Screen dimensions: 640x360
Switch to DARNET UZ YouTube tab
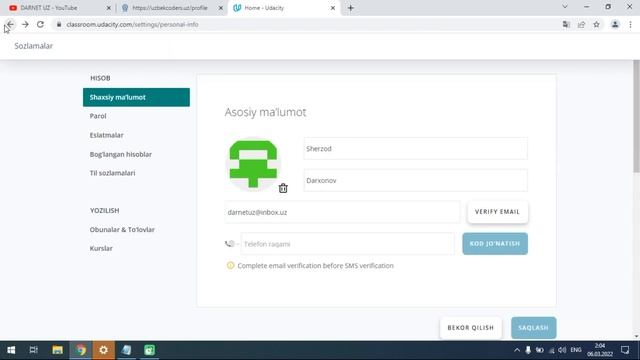point(57,8)
